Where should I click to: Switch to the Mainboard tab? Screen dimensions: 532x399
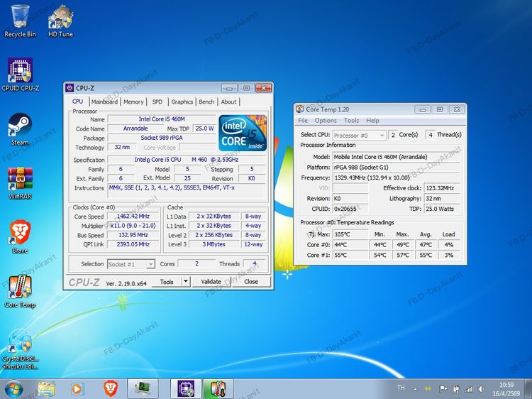104,102
